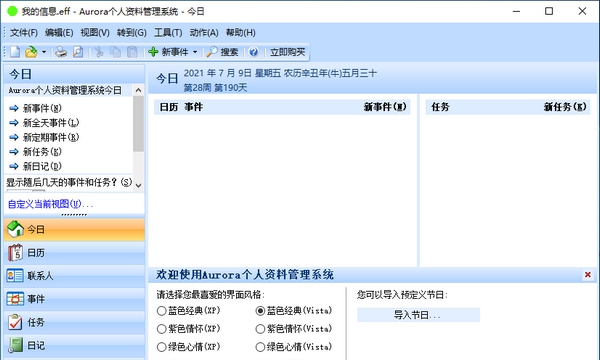Select the 联系人 contacts icon in navigation

pyautogui.click(x=15, y=275)
